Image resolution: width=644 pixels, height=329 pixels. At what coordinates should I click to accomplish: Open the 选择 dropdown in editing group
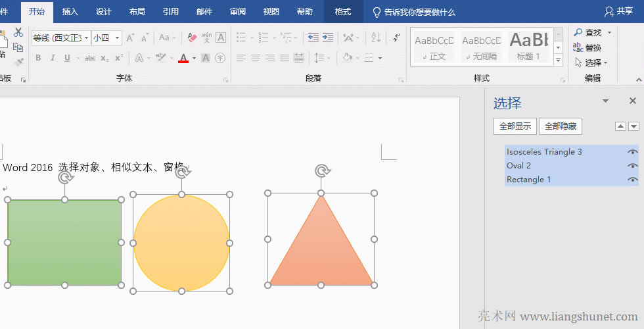tap(591, 63)
